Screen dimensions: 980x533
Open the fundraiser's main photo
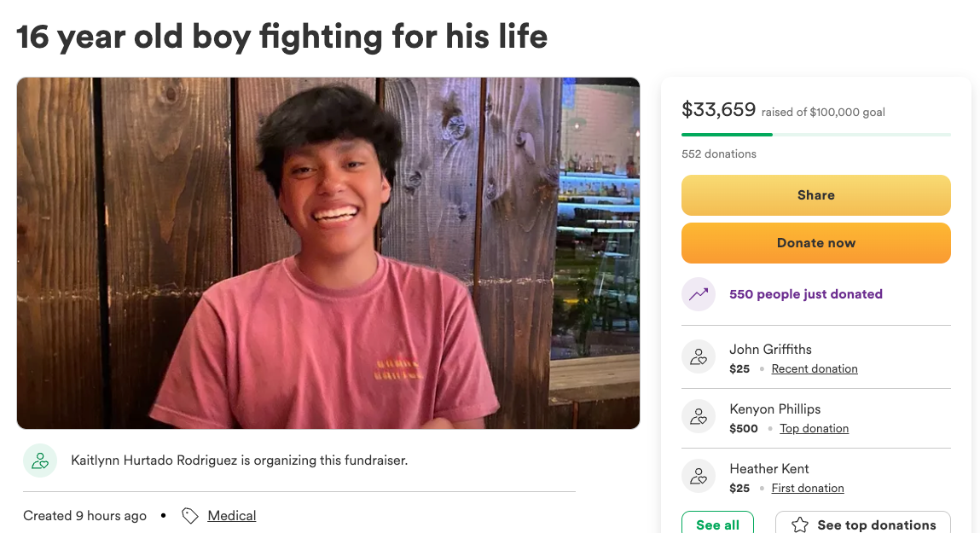[328, 253]
